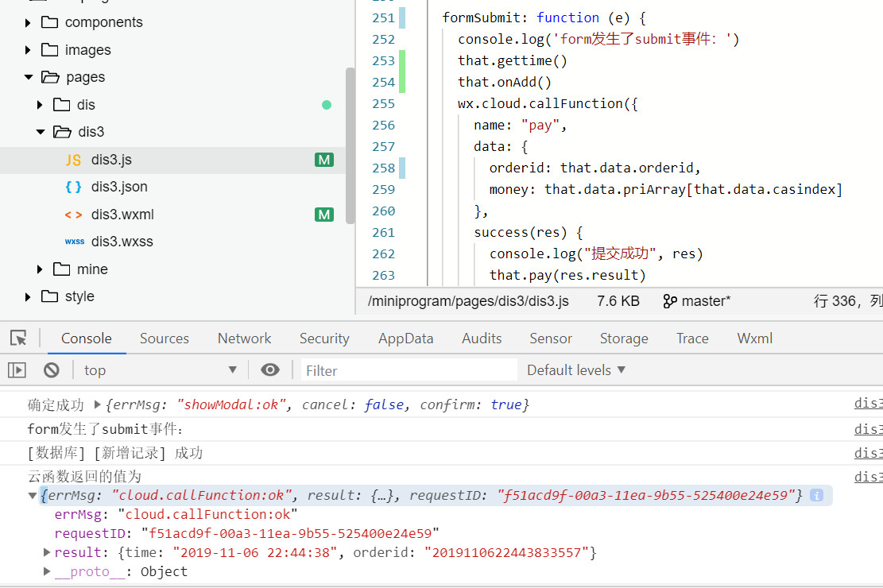Viewport: 883px width, 588px height.
Task: Open the Audits tab
Action: point(482,338)
